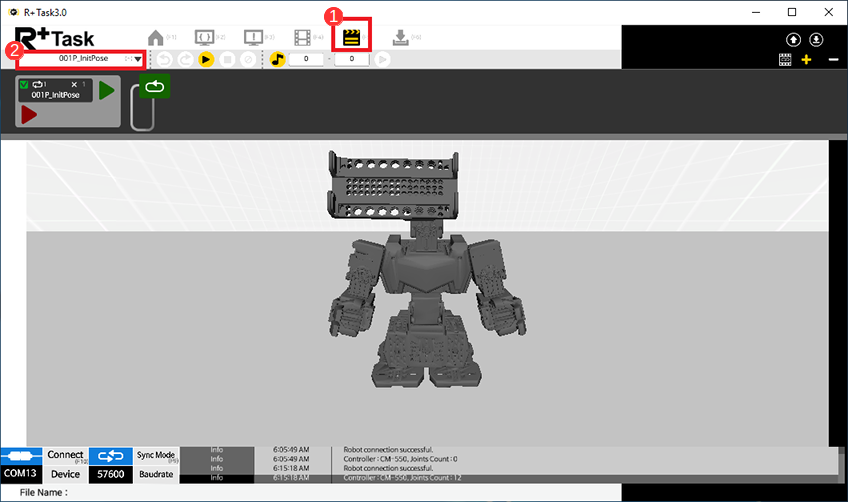Click the white minus remove icon
The height and width of the screenshot is (502, 848).
tap(833, 60)
